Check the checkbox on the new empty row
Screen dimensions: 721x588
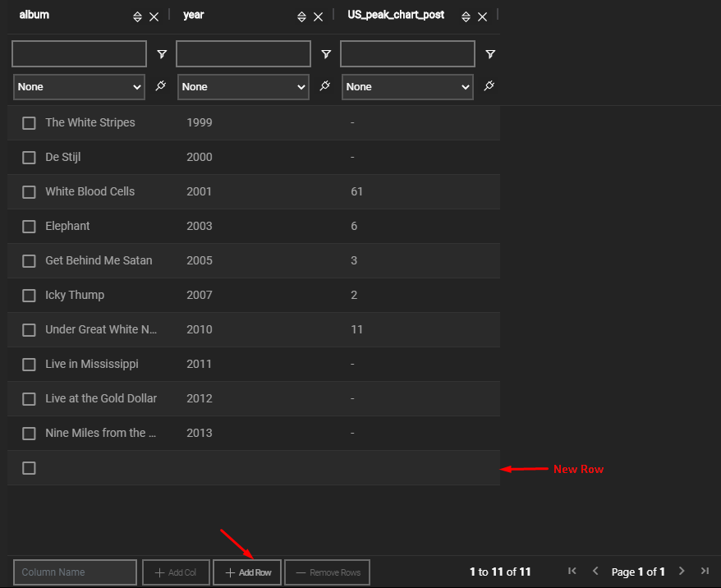coord(29,467)
